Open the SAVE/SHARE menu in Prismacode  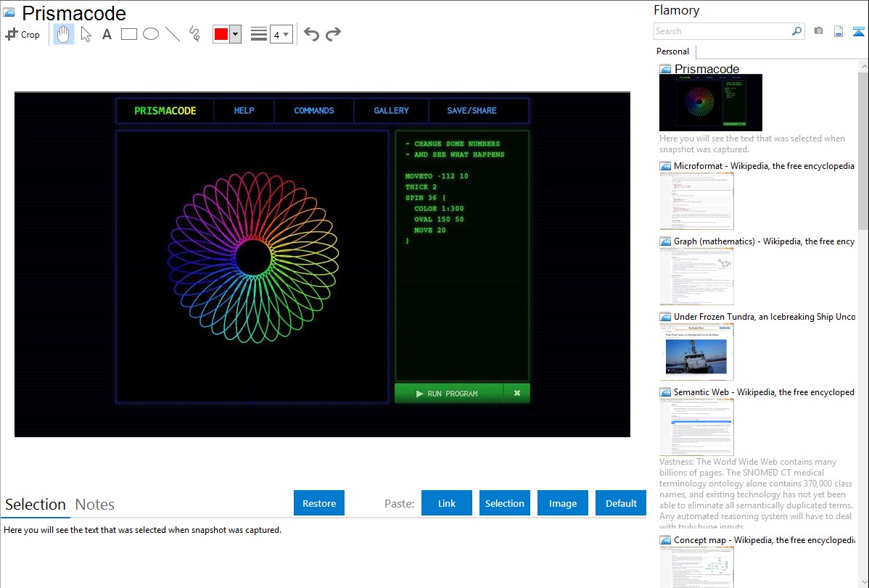click(471, 111)
